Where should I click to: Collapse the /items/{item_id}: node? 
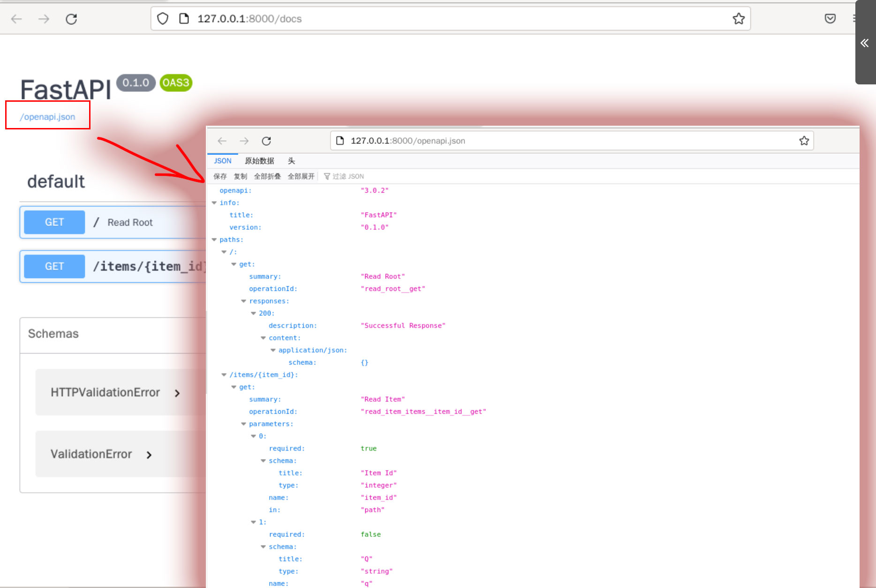tap(224, 375)
